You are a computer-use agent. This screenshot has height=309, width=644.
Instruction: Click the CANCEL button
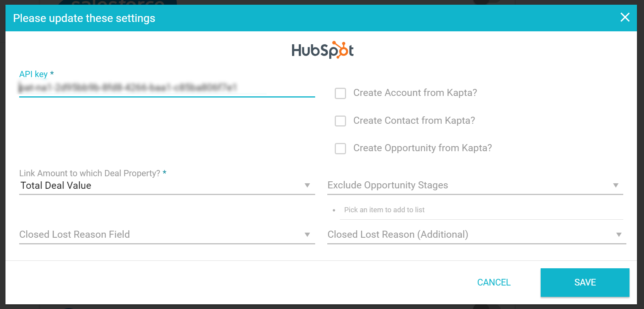pos(494,282)
